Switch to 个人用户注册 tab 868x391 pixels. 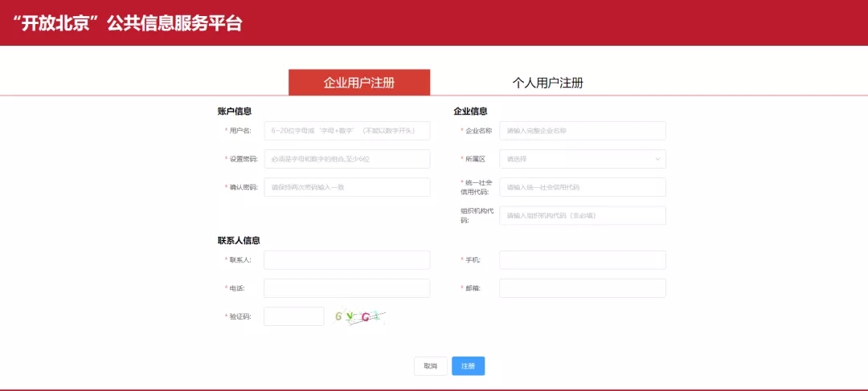click(x=547, y=83)
